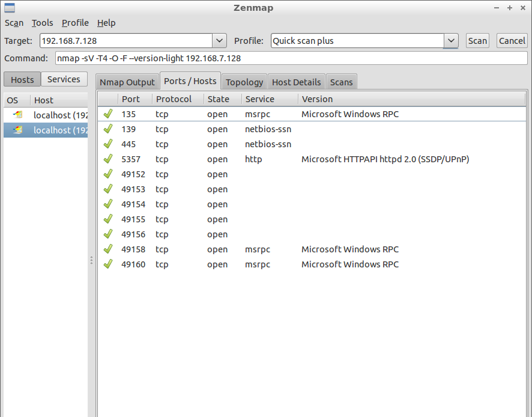The height and width of the screenshot is (417, 532).
Task: Click the Zenmap window icon in the title bar
Action: 10,7
